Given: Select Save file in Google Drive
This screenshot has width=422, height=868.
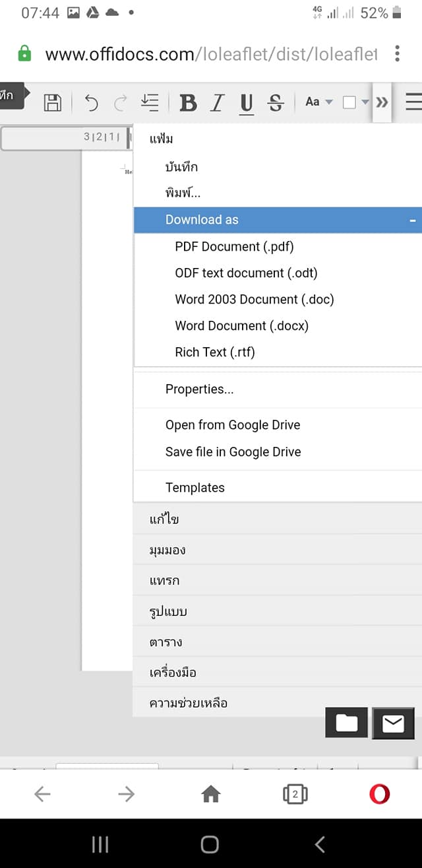Looking at the screenshot, I should tap(233, 452).
